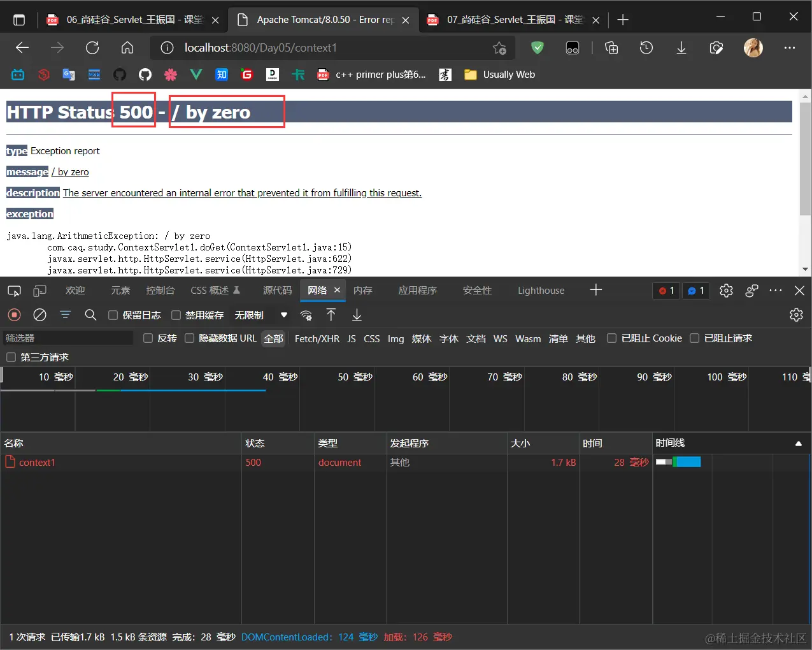812x650 pixels.
Task: Go to browser home page
Action: click(x=127, y=48)
